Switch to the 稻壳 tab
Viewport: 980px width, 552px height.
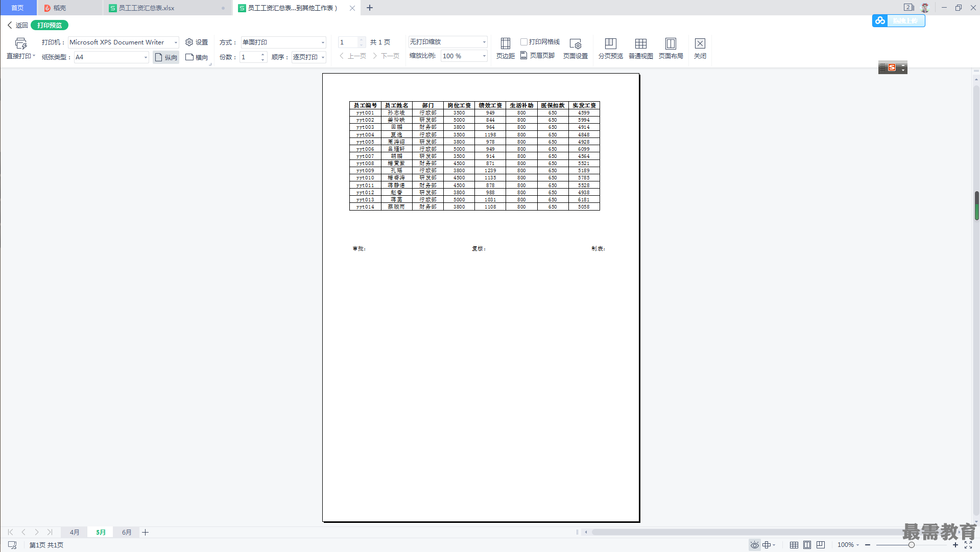[x=69, y=8]
